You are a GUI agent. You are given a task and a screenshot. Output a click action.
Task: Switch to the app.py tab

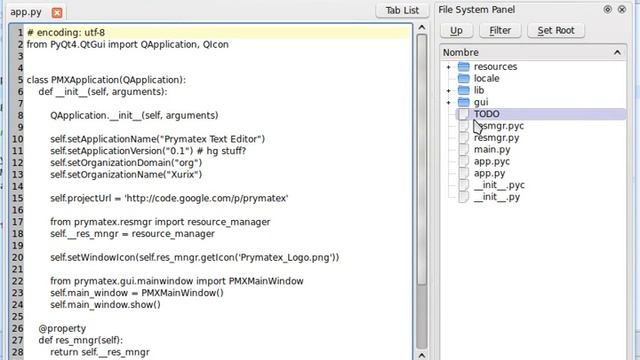pyautogui.click(x=26, y=12)
